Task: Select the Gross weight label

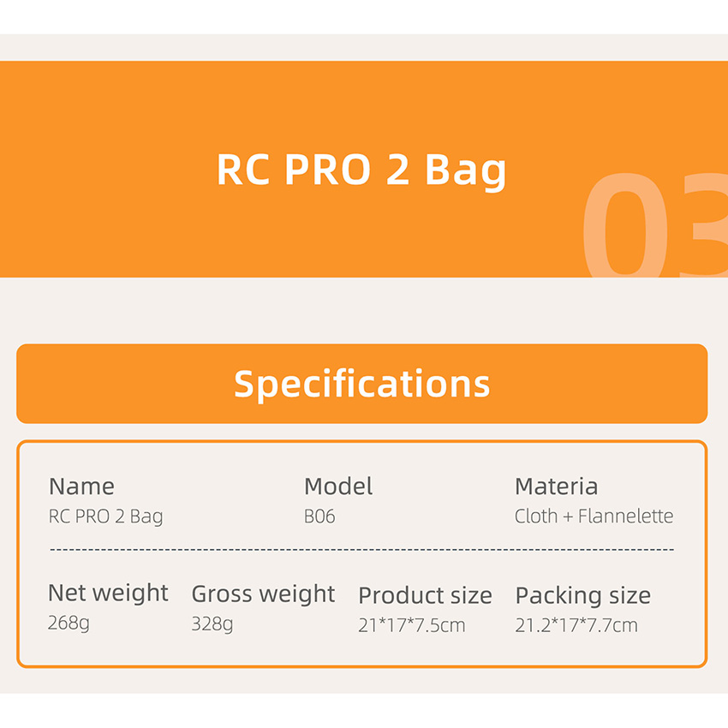Action: (x=263, y=594)
